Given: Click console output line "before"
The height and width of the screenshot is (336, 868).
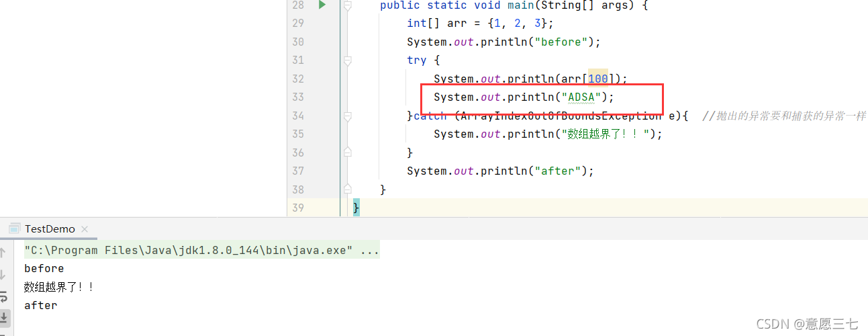Looking at the screenshot, I should coord(44,269).
